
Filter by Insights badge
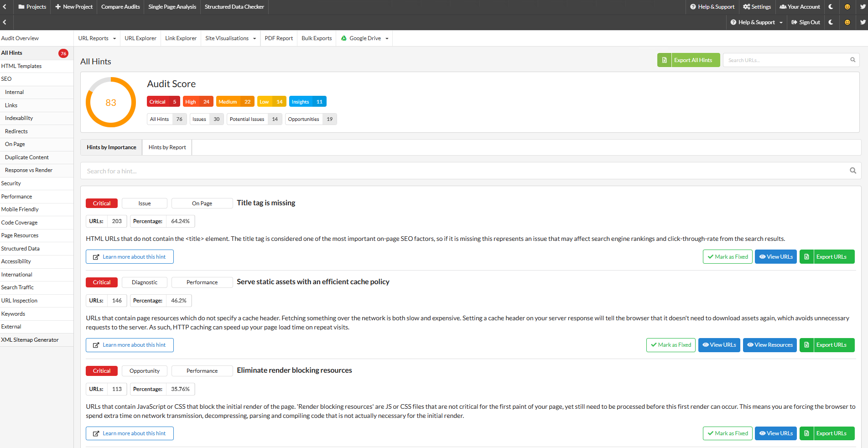307,102
